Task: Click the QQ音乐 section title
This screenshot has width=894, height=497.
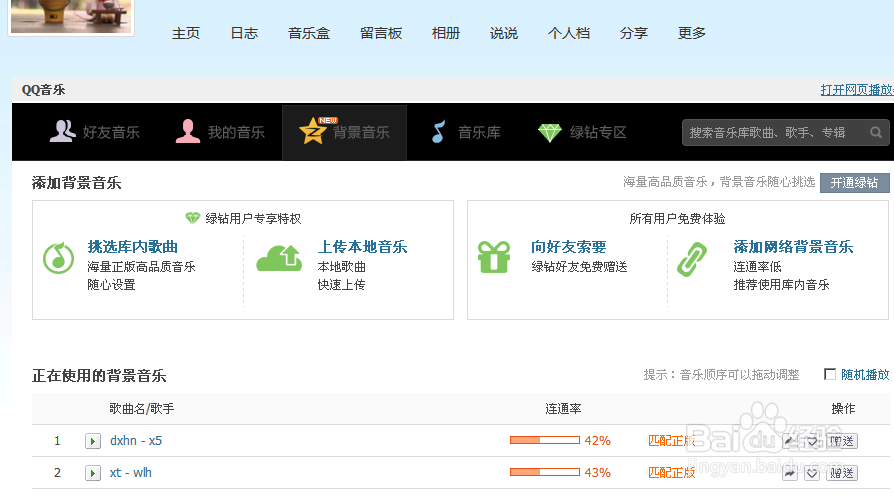Action: (43, 90)
